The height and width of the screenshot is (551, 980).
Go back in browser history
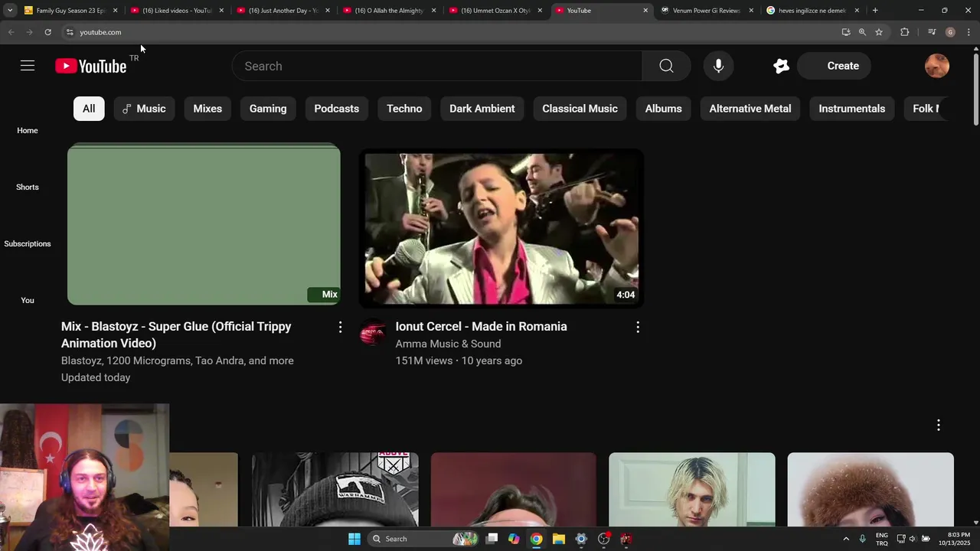click(11, 32)
